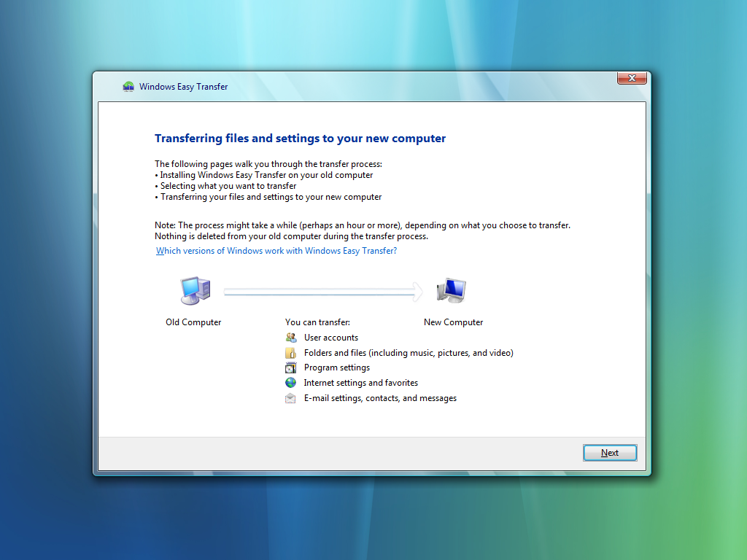Click 'Nothing is deleted from your old computer' sentence
Viewport: 747px width, 560px height.
pos(292,236)
